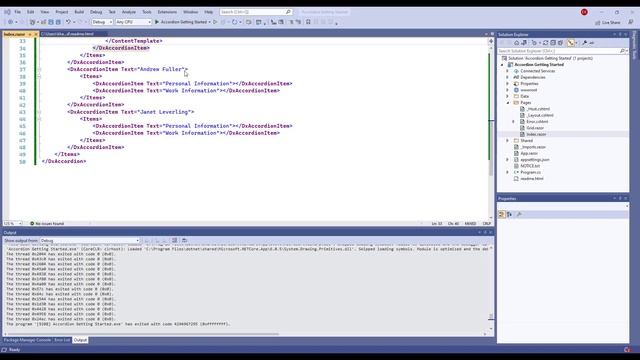Viewport: 640px width, 360px height.
Task: Click the Save All icon in toolbar
Action: (58, 22)
